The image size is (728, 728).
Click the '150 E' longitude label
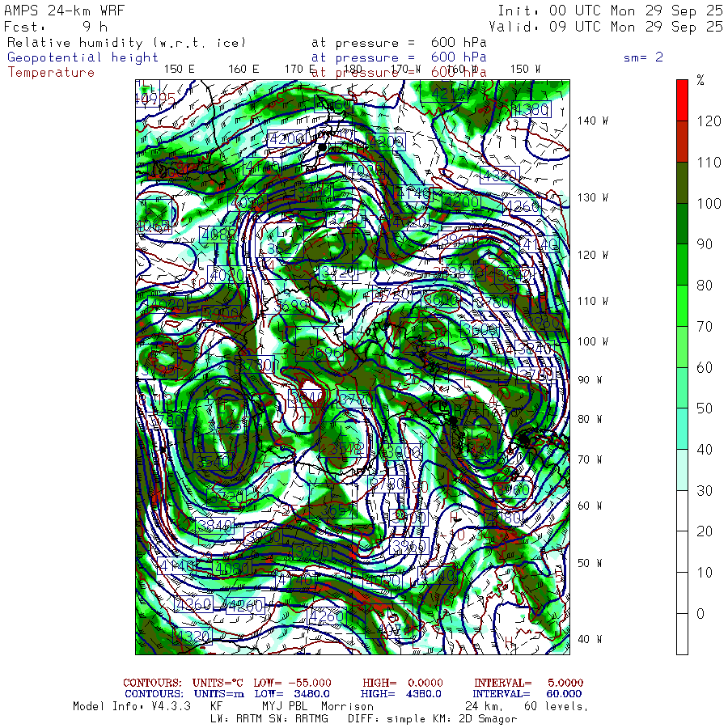point(180,69)
